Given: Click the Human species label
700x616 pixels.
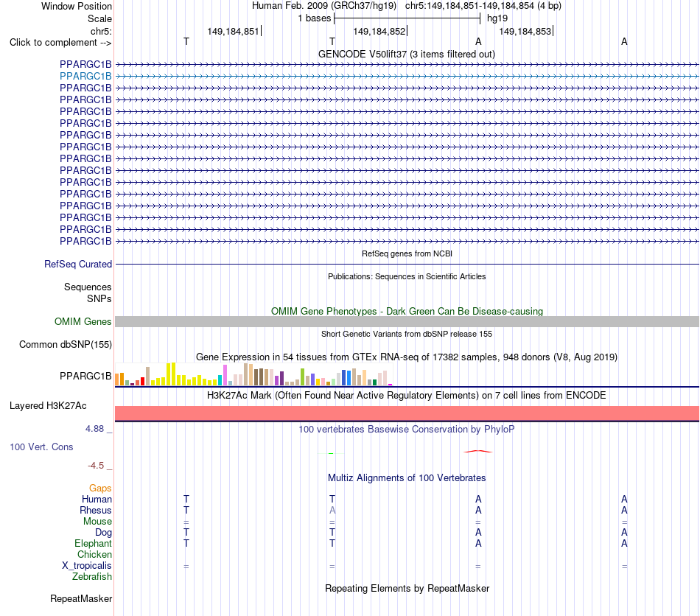Looking at the screenshot, I should pos(97,500).
